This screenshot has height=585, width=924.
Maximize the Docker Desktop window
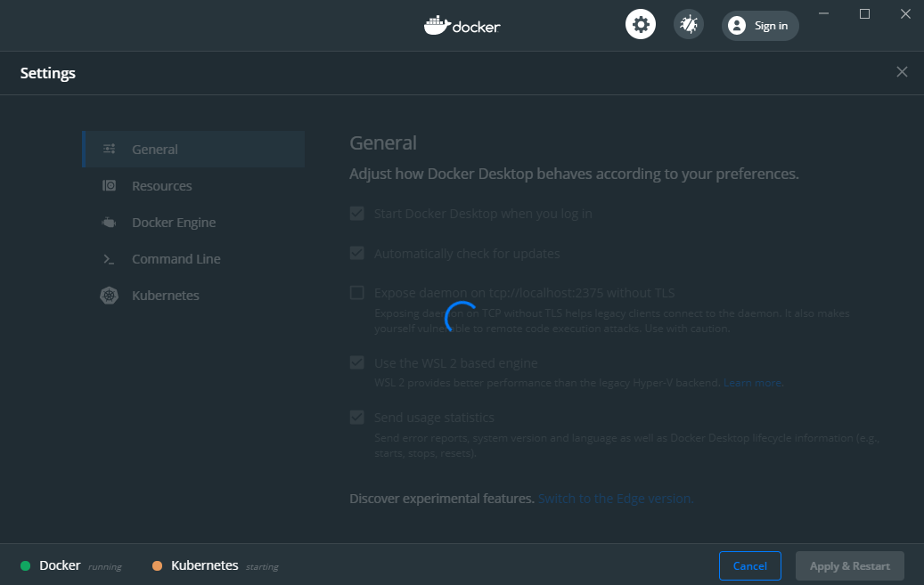[864, 13]
